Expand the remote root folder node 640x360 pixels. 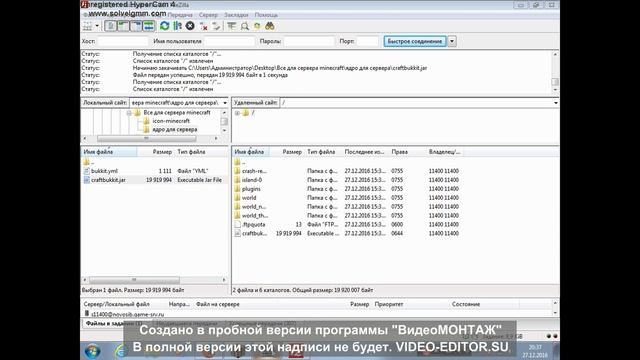point(237,113)
